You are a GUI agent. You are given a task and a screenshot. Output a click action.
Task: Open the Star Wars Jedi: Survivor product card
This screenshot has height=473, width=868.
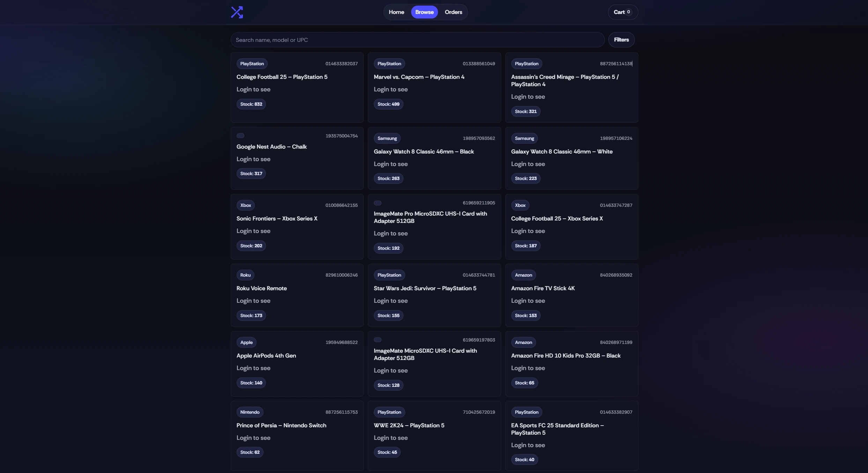(425, 288)
